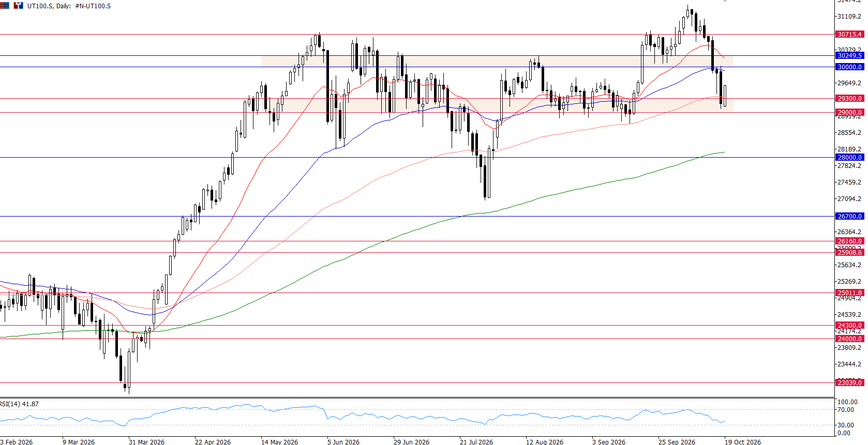
Task: Click the 30.00 RSI level value
Action: click(x=846, y=425)
